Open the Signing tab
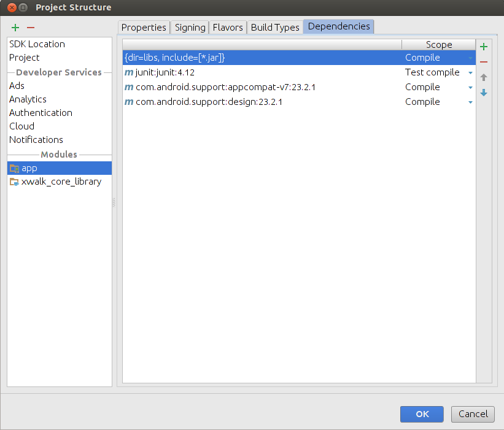The height and width of the screenshot is (430, 504). point(190,28)
